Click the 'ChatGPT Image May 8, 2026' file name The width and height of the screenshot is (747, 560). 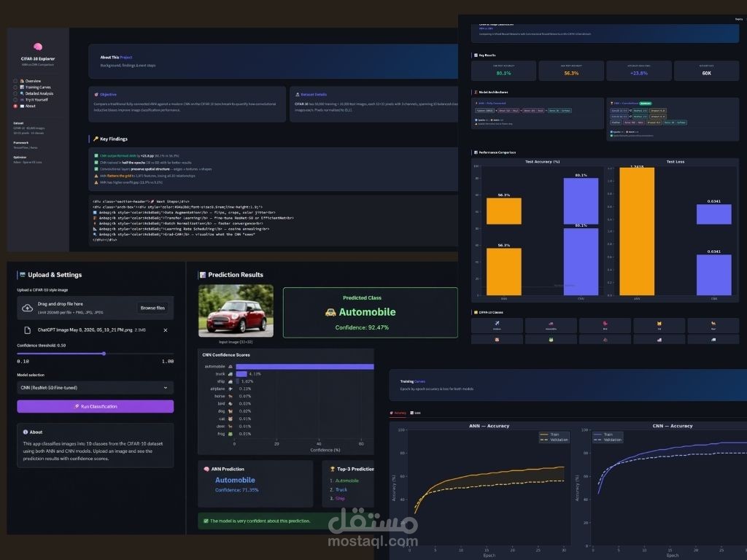pos(85,330)
